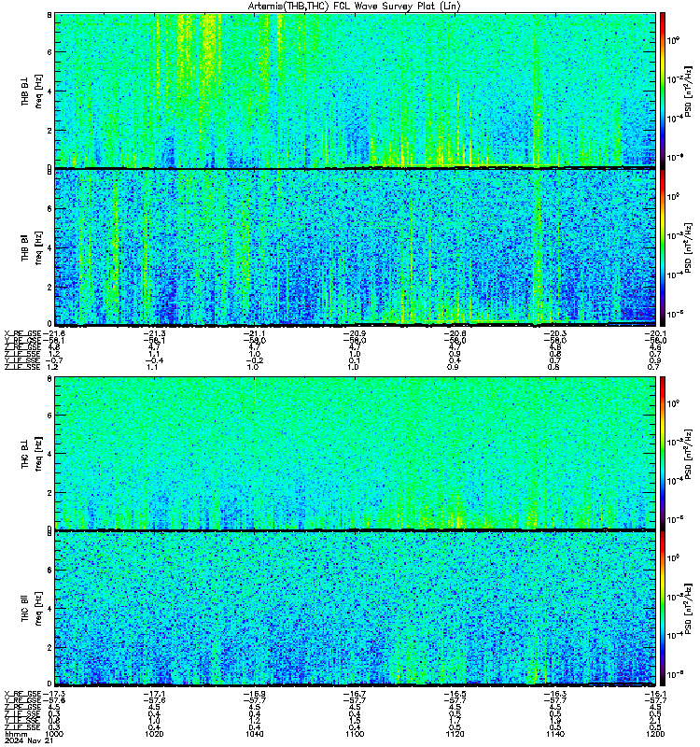Click the THC X_RE_GSE value -16.5

pyautogui.click(x=455, y=694)
